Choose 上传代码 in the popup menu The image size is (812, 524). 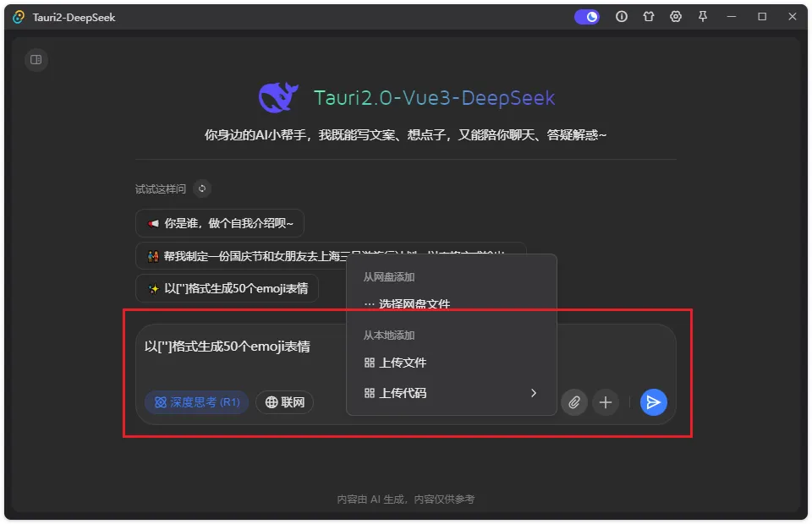[452, 393]
